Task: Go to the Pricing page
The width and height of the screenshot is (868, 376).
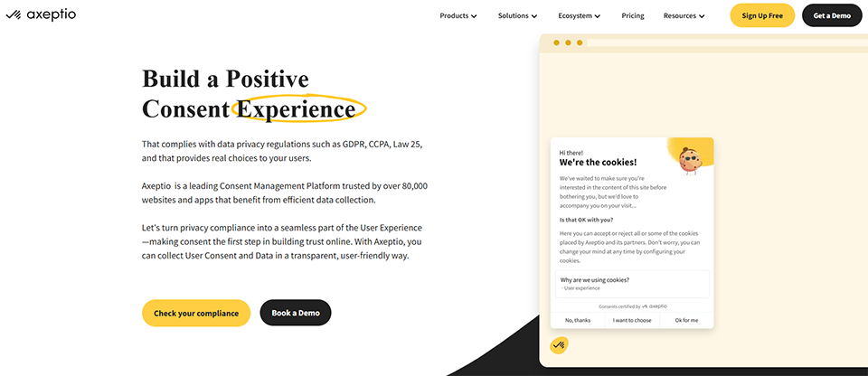Action: [633, 15]
